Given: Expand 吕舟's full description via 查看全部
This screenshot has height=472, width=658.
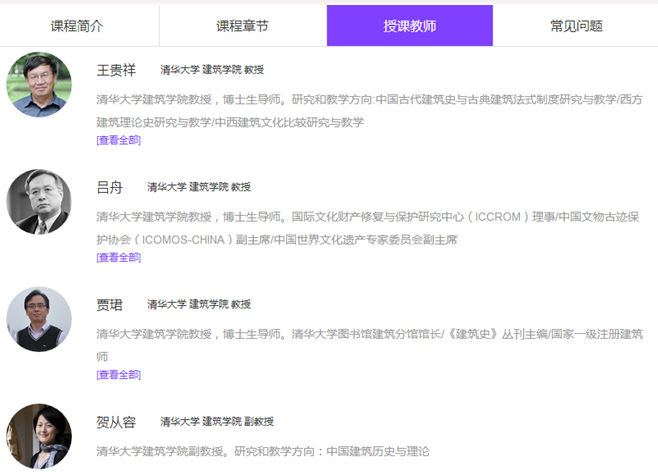Looking at the screenshot, I should 118,257.
